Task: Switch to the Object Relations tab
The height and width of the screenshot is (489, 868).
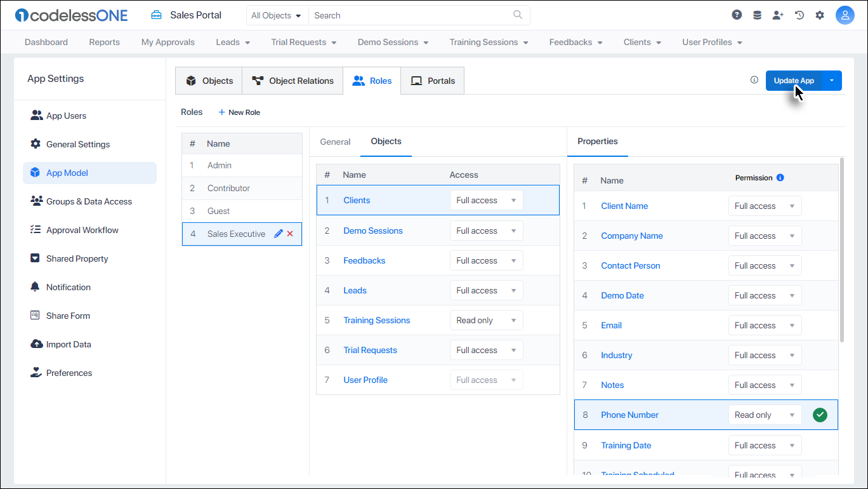Action: point(293,81)
